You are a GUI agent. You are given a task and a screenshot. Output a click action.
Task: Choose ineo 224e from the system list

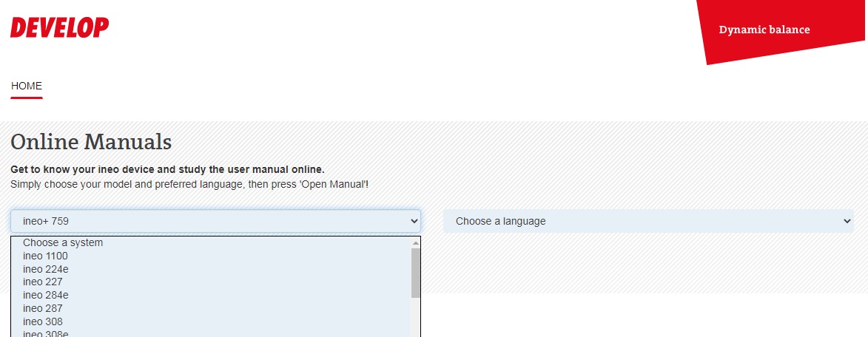pos(46,269)
